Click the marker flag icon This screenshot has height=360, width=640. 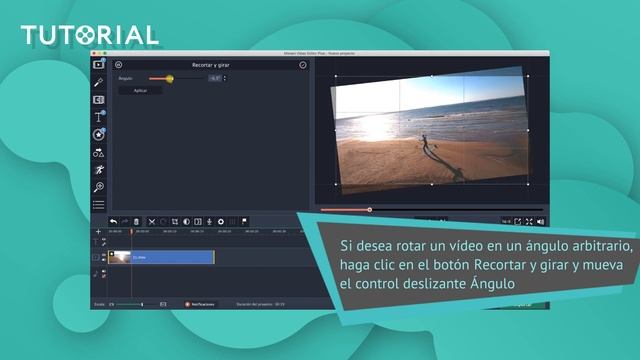tap(244, 222)
